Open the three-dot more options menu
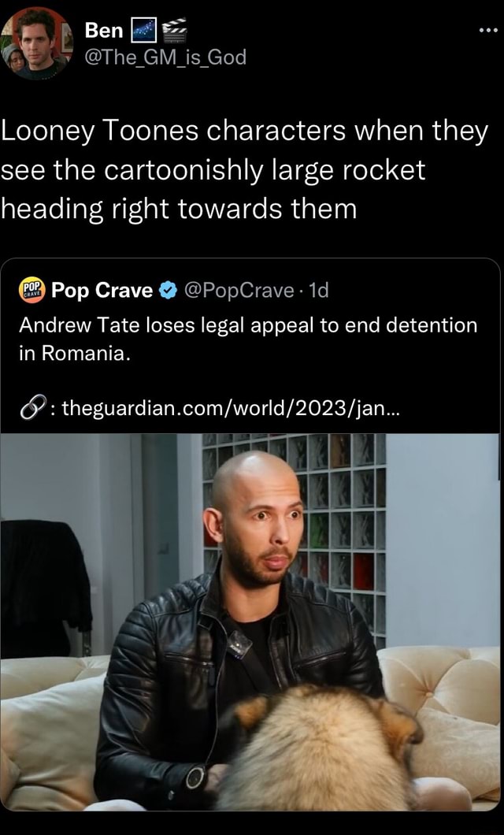The image size is (504, 835). click(x=488, y=31)
